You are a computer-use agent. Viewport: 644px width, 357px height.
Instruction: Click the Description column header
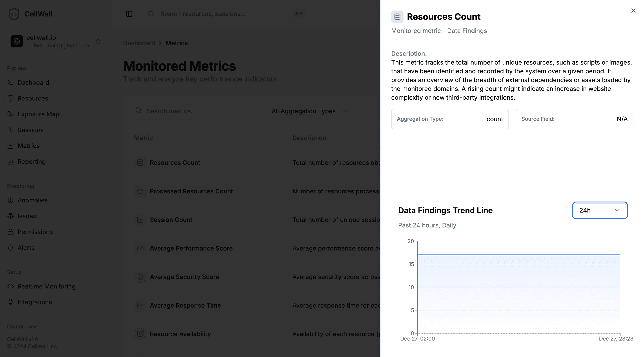pos(309,138)
